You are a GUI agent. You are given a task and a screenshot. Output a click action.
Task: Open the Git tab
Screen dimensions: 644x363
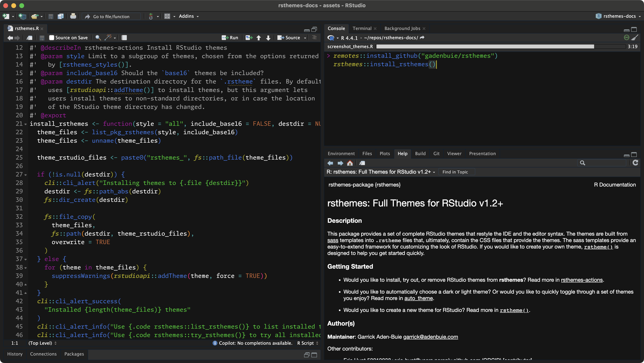(x=436, y=153)
